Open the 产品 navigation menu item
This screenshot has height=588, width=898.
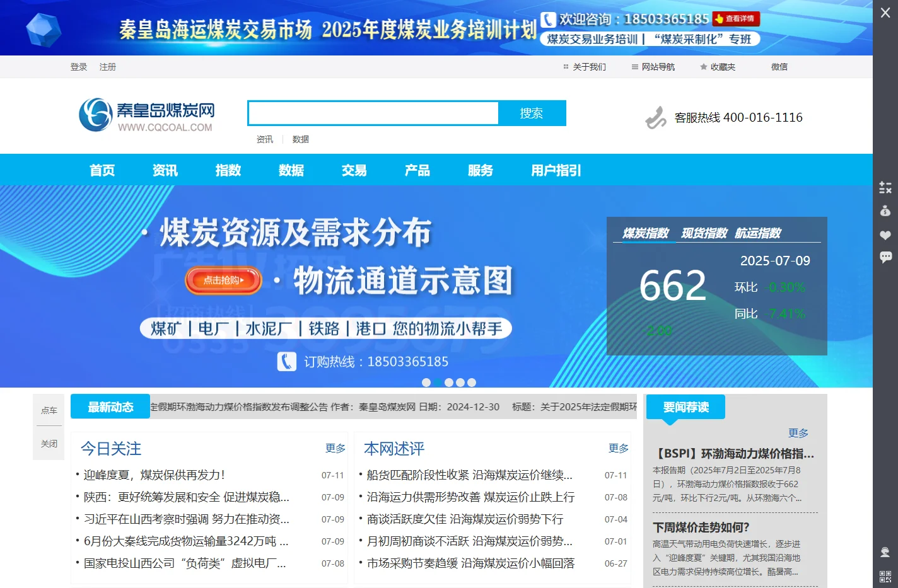coord(417,170)
